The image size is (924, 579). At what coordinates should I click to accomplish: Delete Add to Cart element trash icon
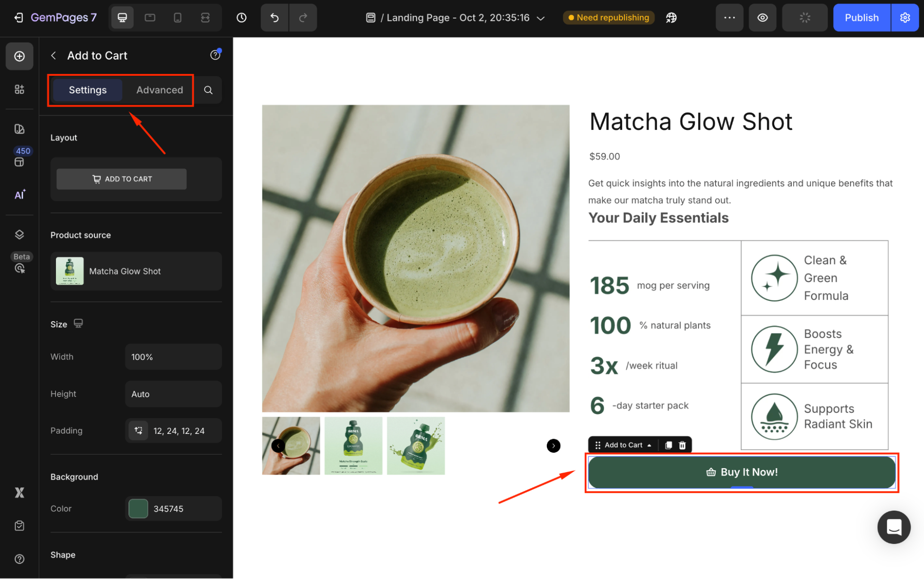(x=682, y=445)
